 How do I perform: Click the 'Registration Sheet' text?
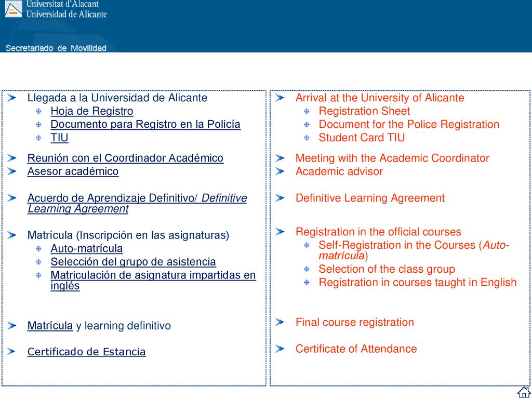pos(364,111)
